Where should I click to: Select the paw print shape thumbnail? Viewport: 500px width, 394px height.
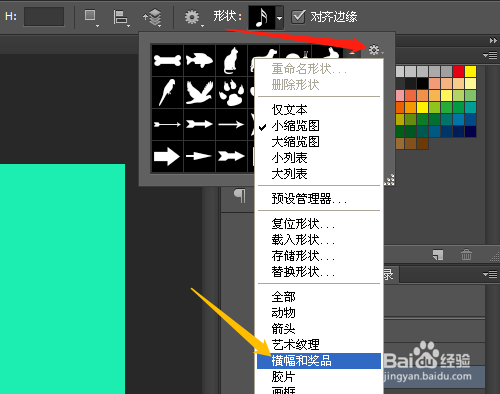[231, 92]
